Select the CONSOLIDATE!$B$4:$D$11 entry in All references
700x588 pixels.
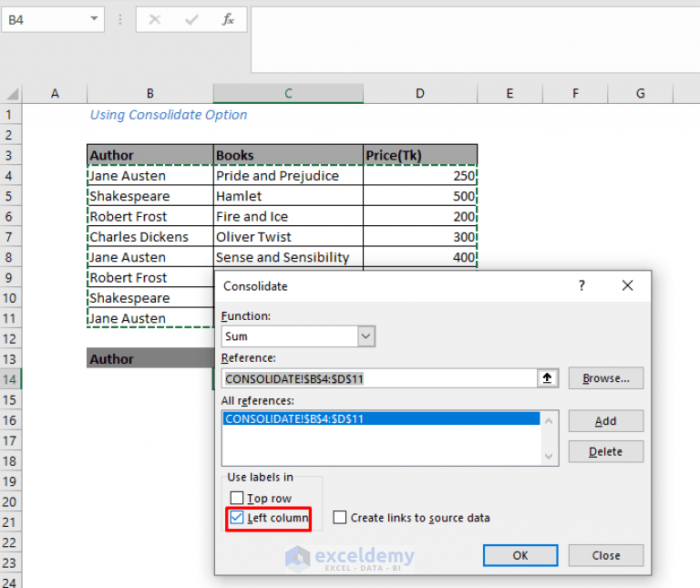(x=381, y=418)
